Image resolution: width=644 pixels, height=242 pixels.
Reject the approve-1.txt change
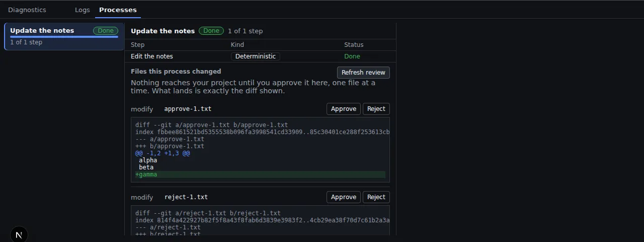(x=376, y=109)
